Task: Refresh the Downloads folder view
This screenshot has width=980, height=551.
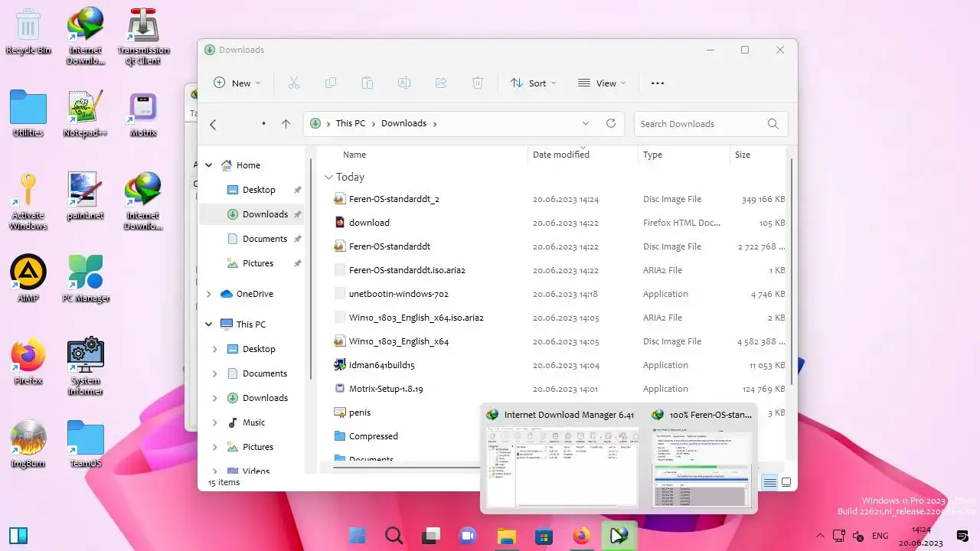Action: pyautogui.click(x=610, y=123)
